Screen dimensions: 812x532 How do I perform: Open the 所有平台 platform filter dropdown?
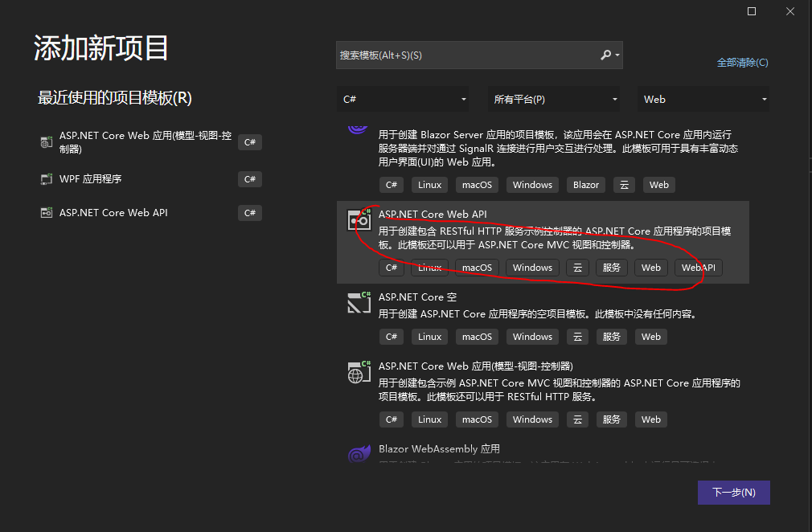(x=554, y=100)
